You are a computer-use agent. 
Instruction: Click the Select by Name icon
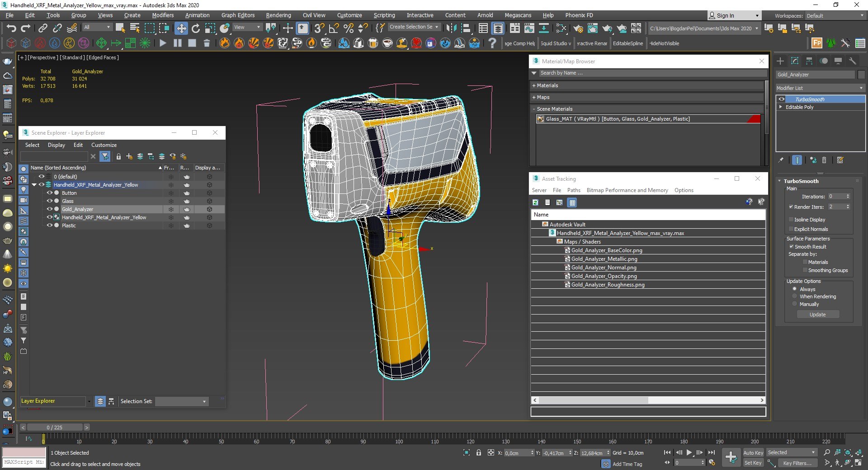point(135,28)
